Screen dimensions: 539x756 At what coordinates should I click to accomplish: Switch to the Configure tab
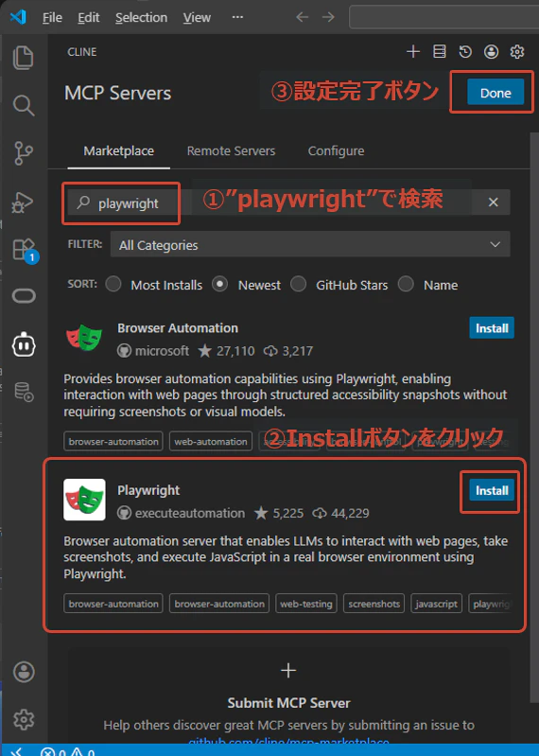coord(336,150)
